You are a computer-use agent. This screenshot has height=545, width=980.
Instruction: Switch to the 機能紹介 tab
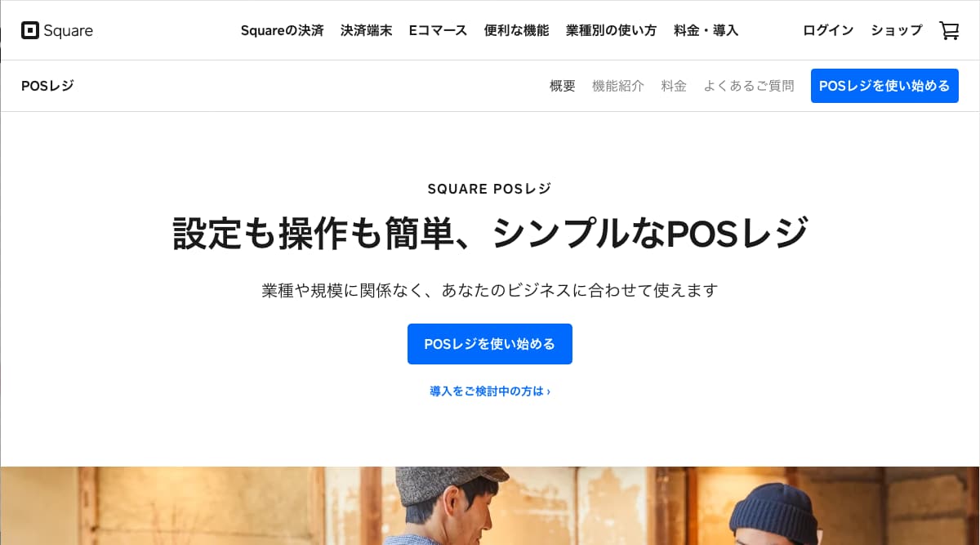tap(618, 86)
